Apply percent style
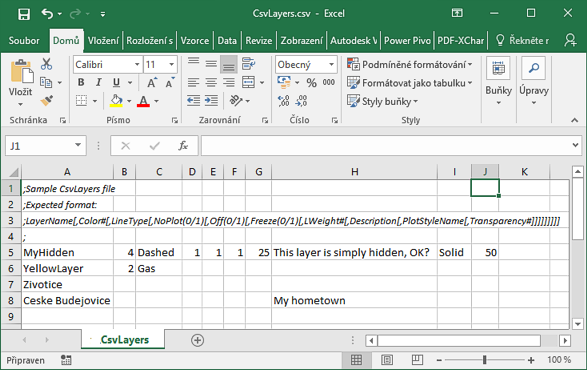Image resolution: width=587 pixels, height=370 pixels. [311, 82]
